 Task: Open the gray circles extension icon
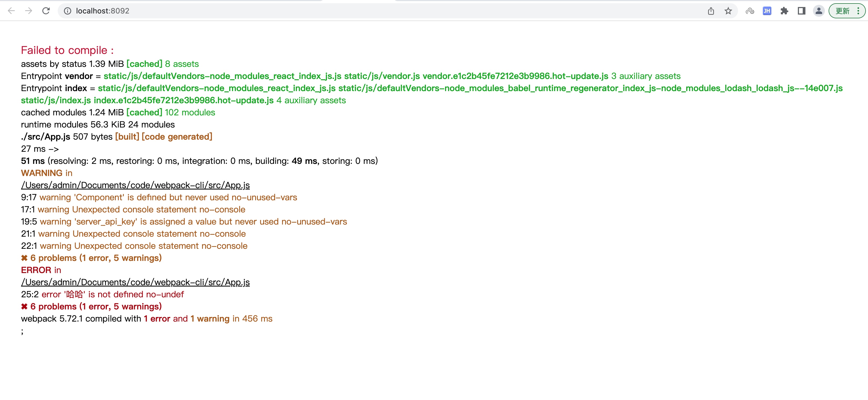750,11
